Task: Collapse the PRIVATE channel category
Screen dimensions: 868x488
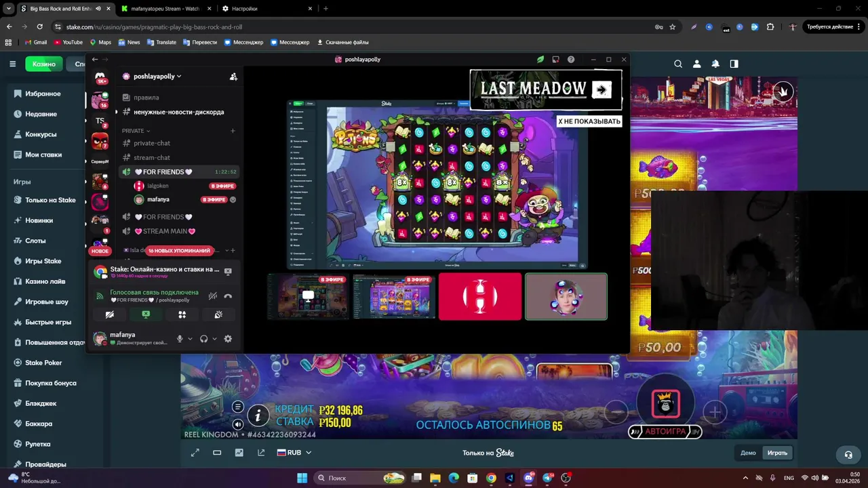Action: pyautogui.click(x=136, y=131)
